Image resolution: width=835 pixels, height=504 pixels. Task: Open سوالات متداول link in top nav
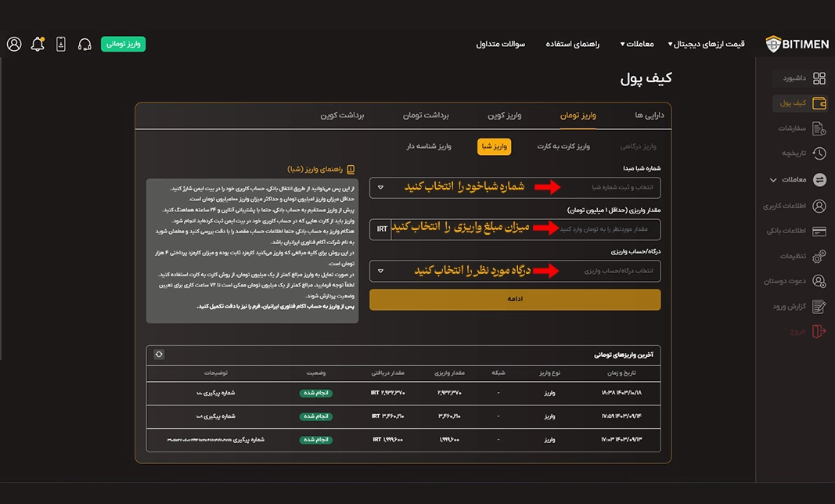point(501,44)
